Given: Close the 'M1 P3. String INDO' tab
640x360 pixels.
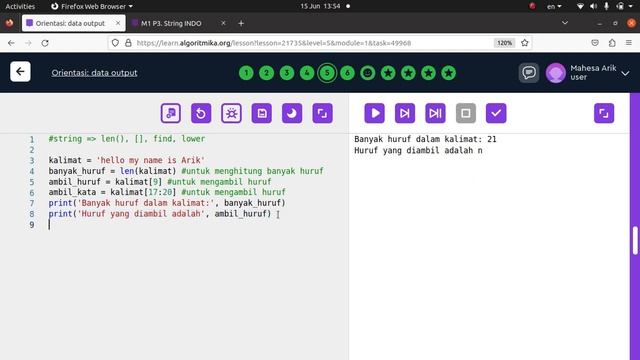Looking at the screenshot, I should (x=223, y=23).
